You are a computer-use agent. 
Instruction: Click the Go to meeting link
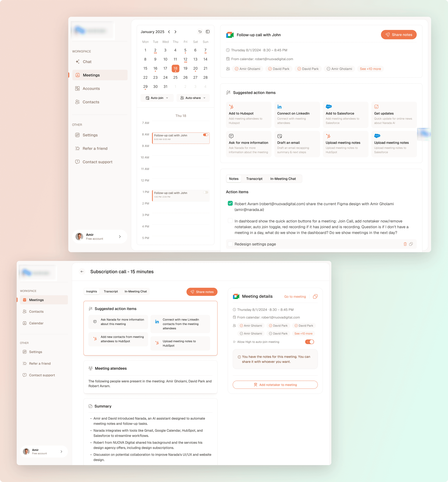295,296
